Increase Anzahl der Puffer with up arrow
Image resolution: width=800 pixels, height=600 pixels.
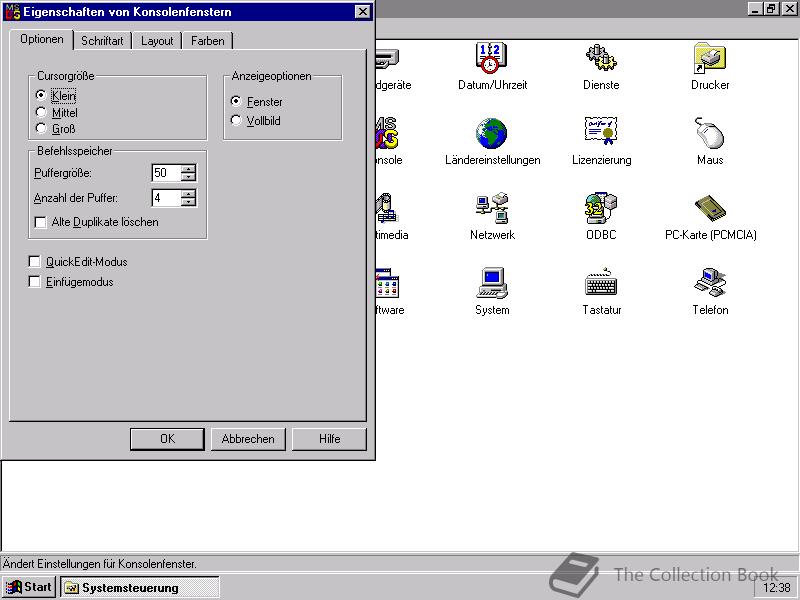pos(189,194)
